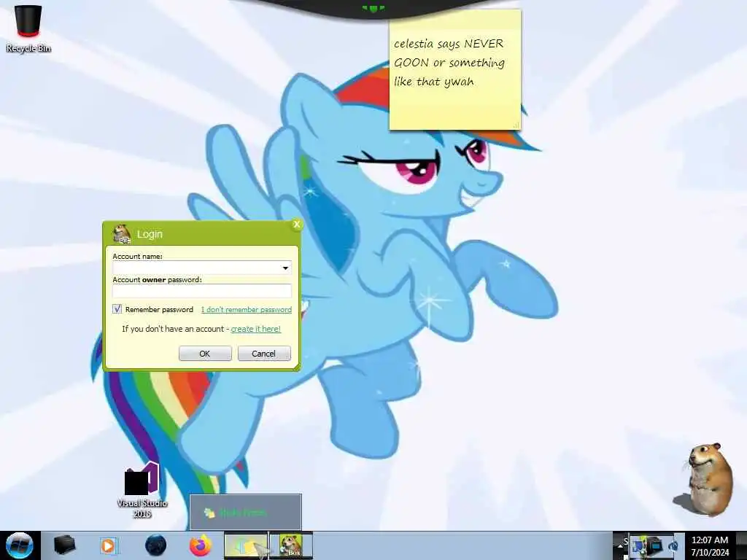Click OK in the Login dialog
Viewport: 747px width, 560px height.
205,354
